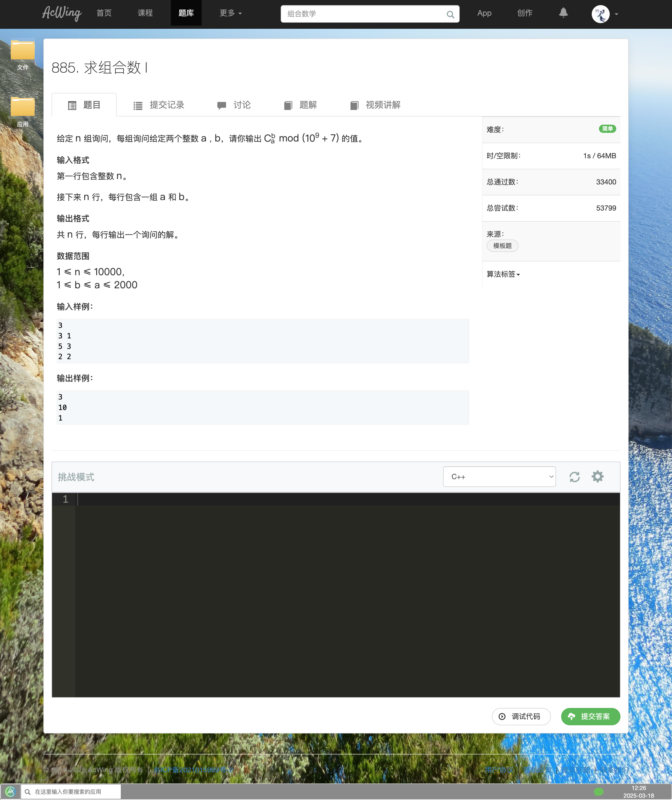
Task: Click the AcWing logo in the navbar
Action: 62,14
